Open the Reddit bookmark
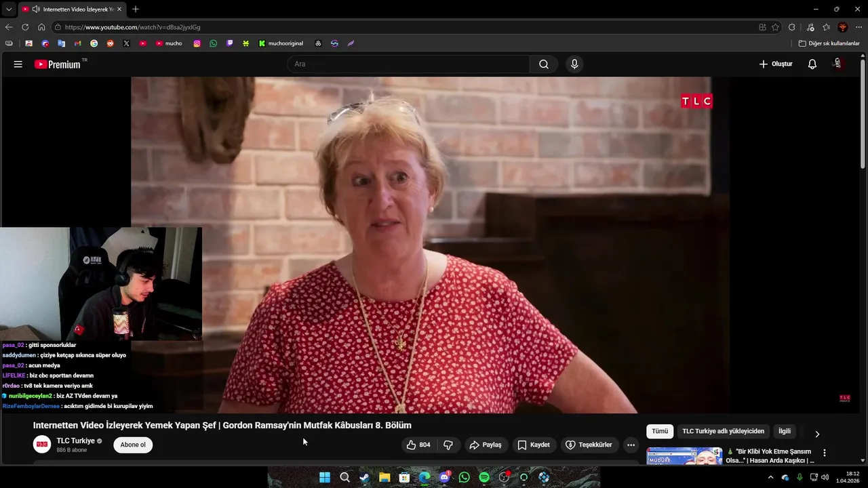 pos(110,43)
